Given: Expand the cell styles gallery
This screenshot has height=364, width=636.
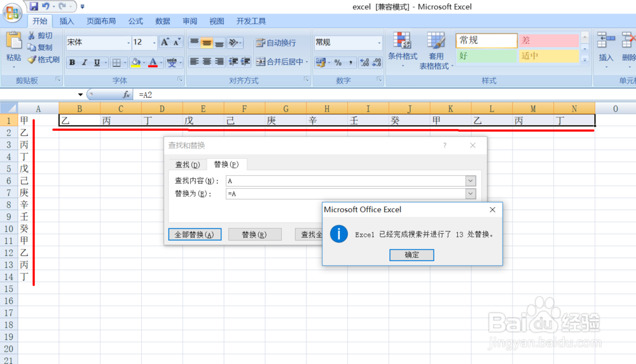Looking at the screenshot, I should (x=585, y=60).
